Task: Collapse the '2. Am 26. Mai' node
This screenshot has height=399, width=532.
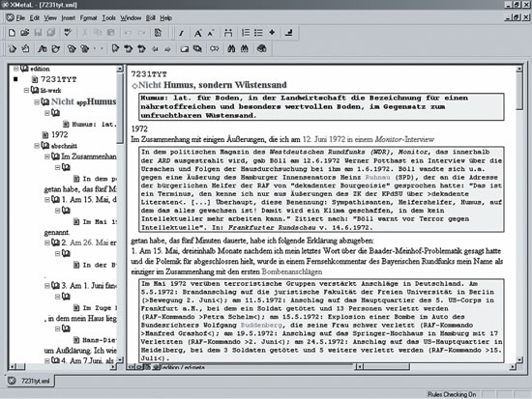Action: point(47,242)
